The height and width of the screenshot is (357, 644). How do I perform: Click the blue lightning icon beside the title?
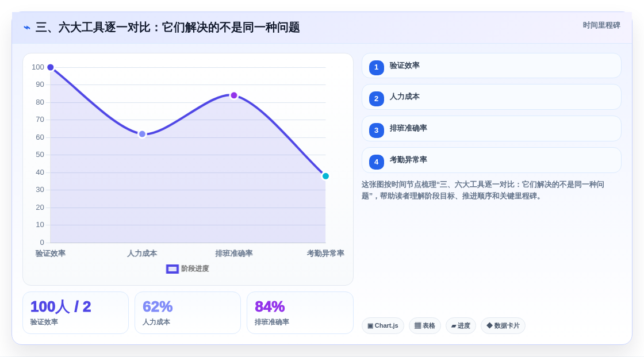pyautogui.click(x=27, y=28)
